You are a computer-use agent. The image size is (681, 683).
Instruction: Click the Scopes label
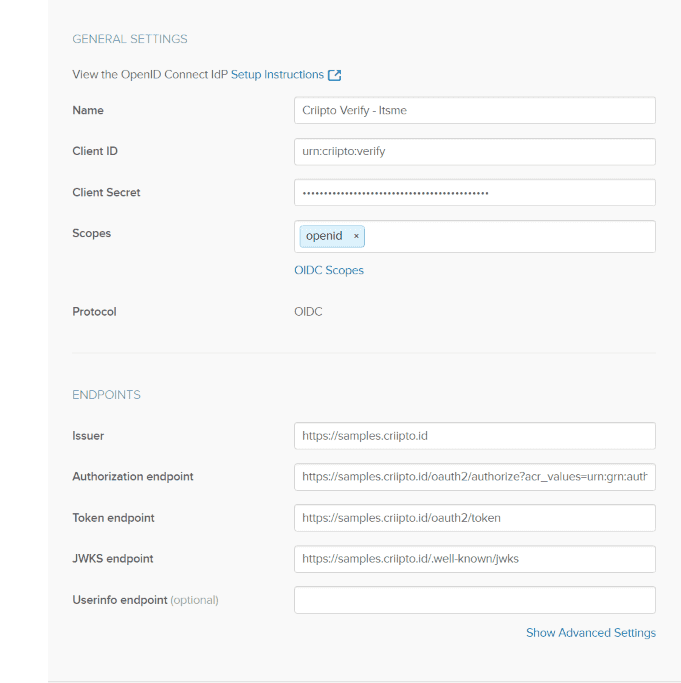coord(91,233)
